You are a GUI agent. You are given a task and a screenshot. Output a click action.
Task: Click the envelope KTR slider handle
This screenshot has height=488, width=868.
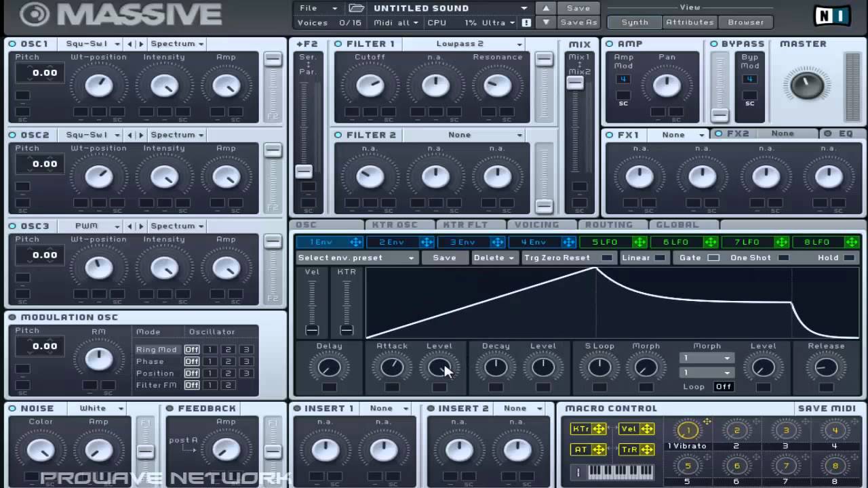pos(347,330)
